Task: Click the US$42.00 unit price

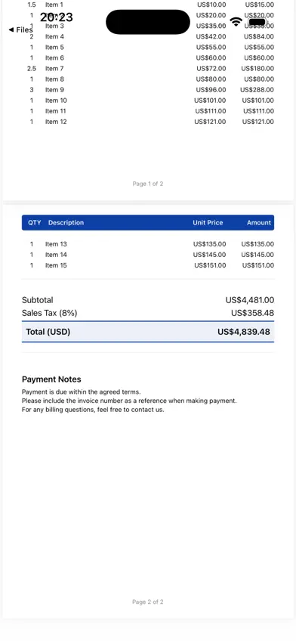Action: pos(211,36)
